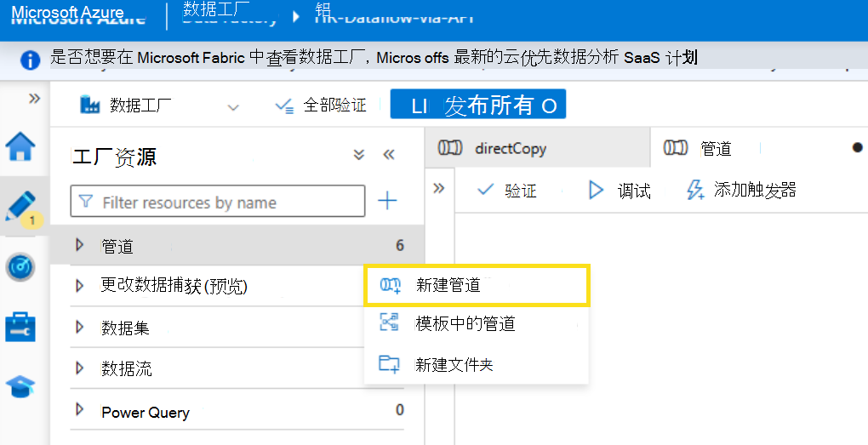The height and width of the screenshot is (445, 868).
Task: Click the Microsoft Azure title
Action: click(x=67, y=14)
